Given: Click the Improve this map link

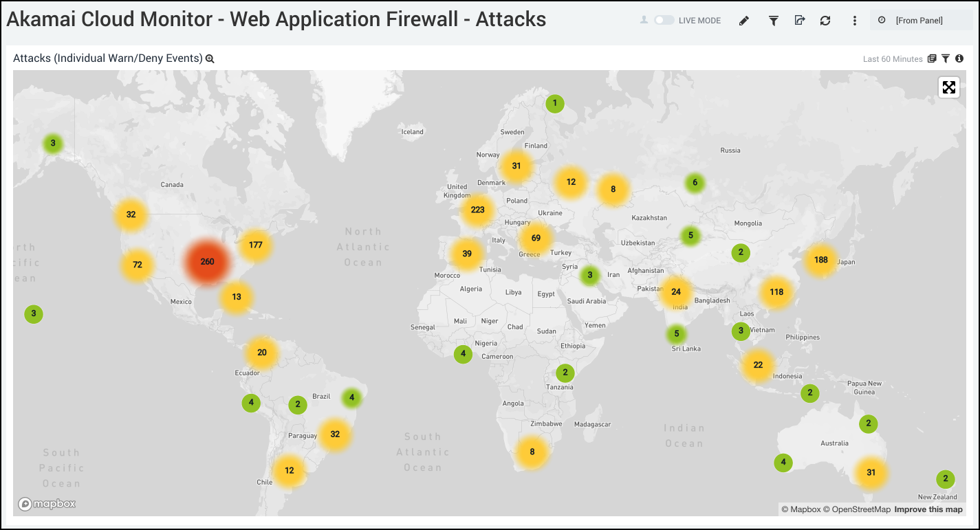Looking at the screenshot, I should 928,509.
